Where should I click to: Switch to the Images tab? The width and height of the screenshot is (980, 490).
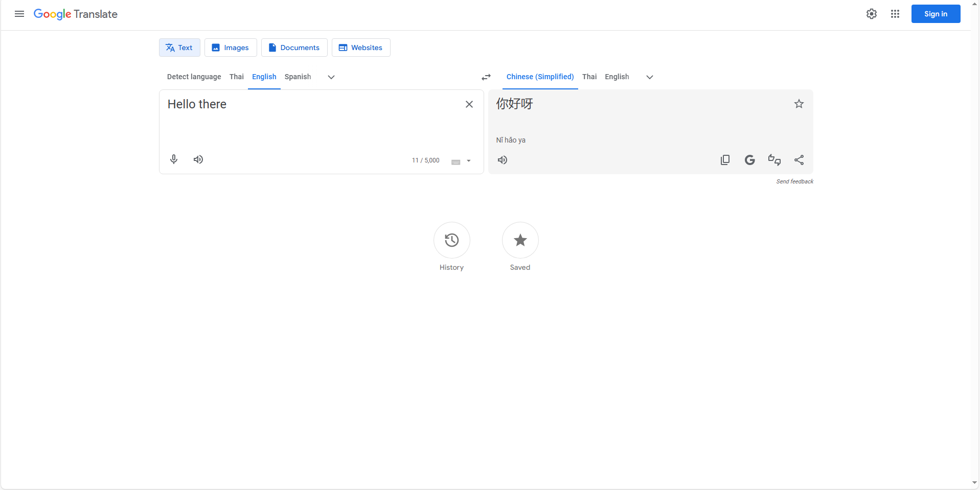point(230,47)
